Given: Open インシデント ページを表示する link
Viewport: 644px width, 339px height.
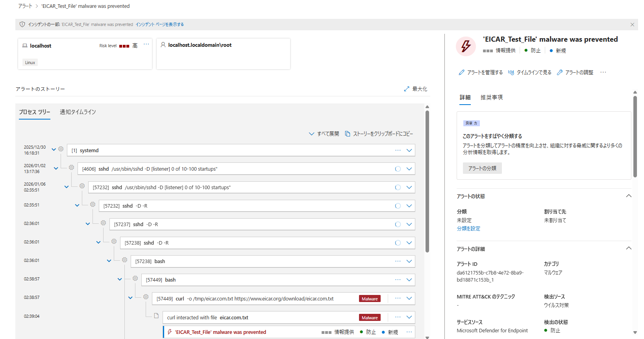Looking at the screenshot, I should (x=160, y=24).
